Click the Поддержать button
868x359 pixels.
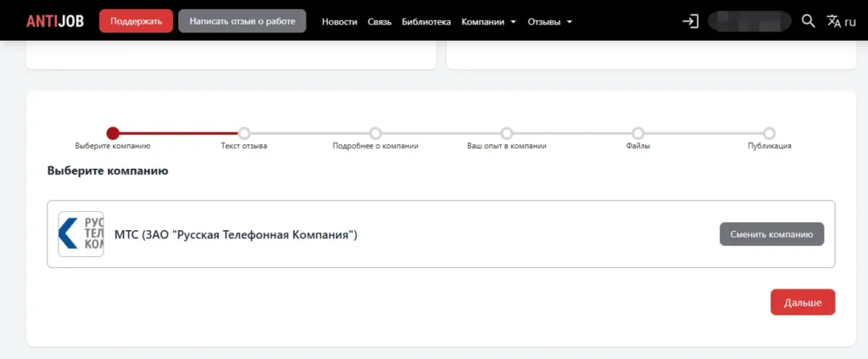coord(136,21)
